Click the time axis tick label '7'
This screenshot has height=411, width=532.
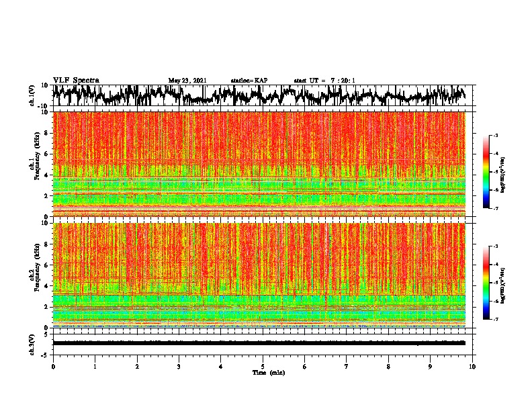347,367
